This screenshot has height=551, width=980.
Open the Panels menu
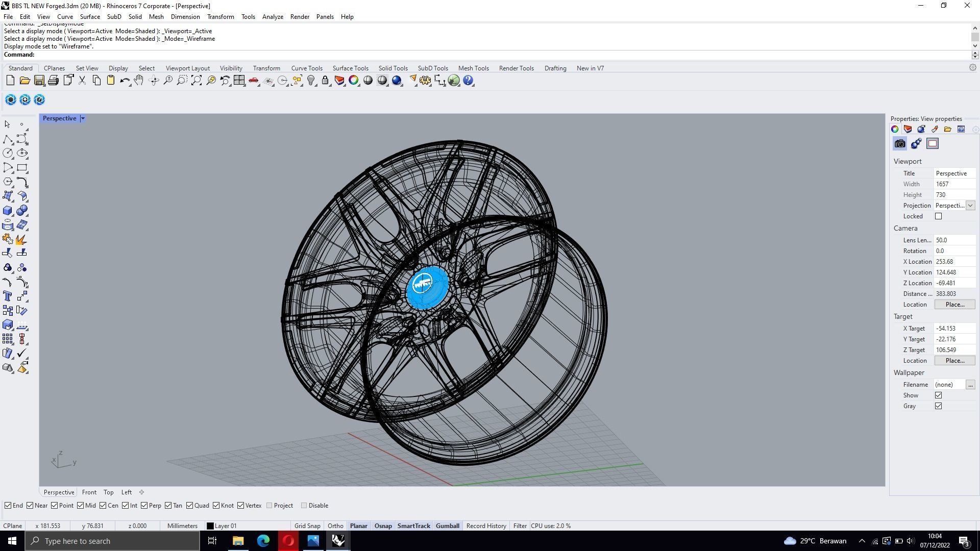point(325,17)
